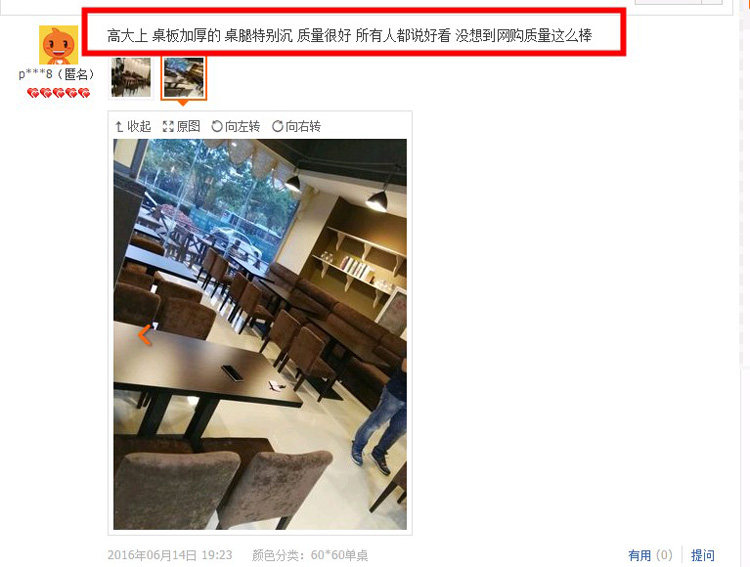Collapse the photo using 收起 button
The image size is (750, 567).
pos(133,126)
